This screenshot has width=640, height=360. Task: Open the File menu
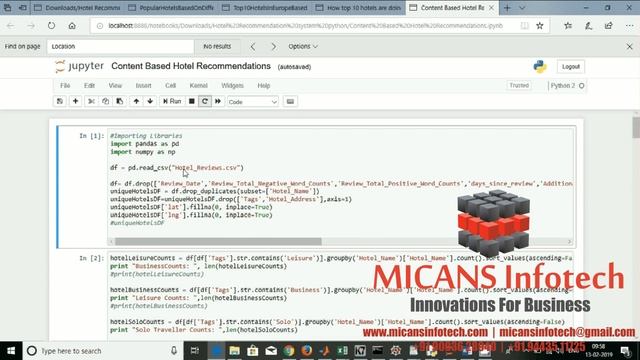tap(65, 86)
